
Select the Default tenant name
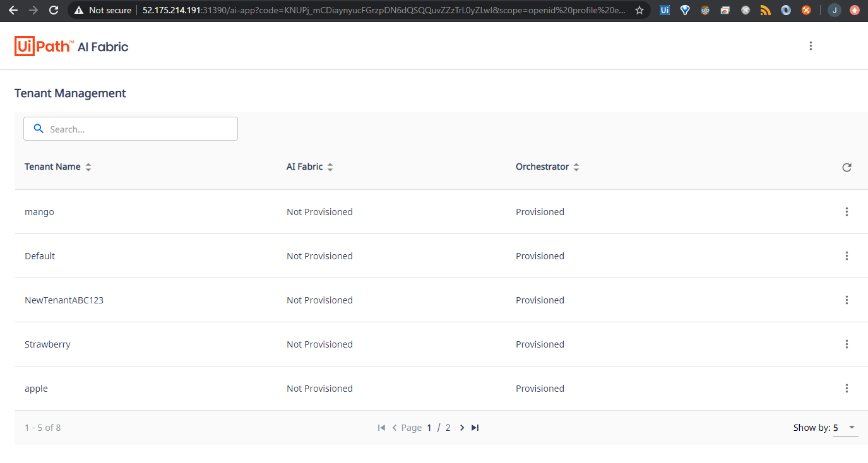[x=40, y=256]
